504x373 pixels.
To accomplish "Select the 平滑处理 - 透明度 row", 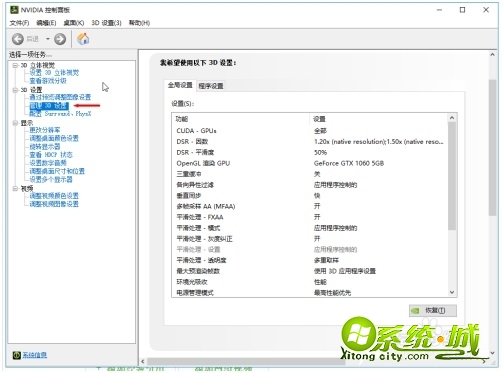I will 310,260.
